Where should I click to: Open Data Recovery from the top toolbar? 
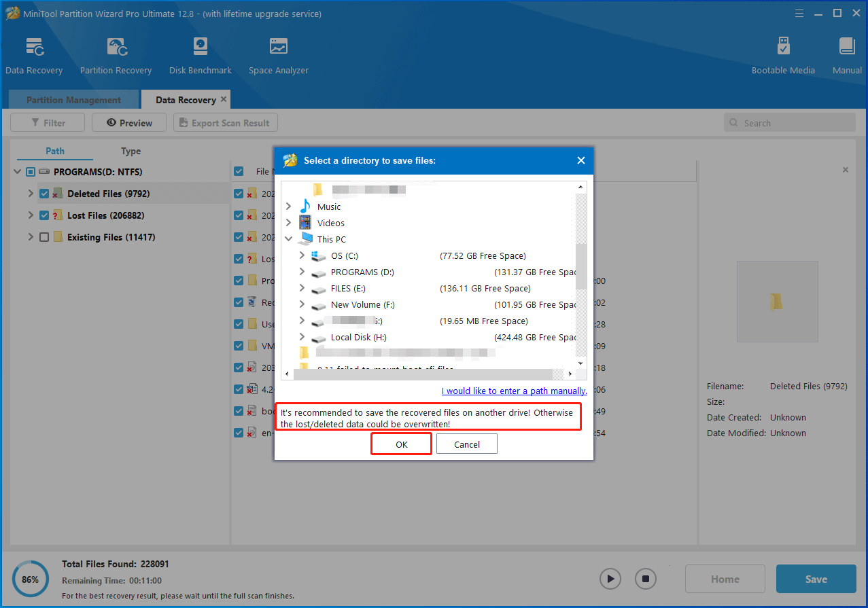pos(34,56)
